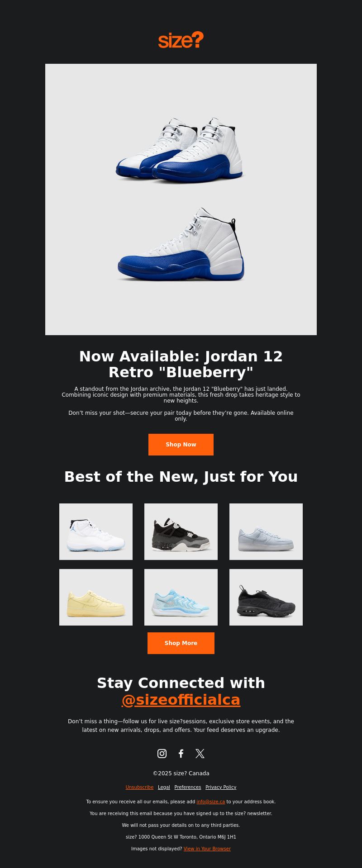This screenshot has width=362, height=868.
Task: Open the Legal link
Action: tap(164, 787)
